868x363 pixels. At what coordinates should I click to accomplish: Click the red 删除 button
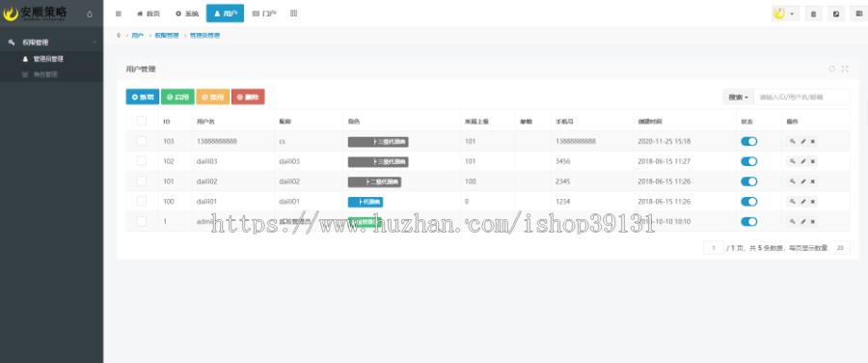point(248,97)
